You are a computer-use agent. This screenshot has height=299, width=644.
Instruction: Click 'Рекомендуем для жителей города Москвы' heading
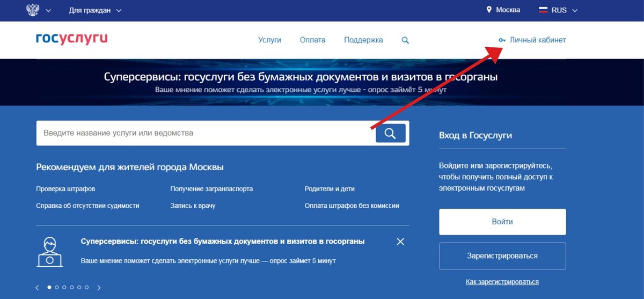coord(130,167)
